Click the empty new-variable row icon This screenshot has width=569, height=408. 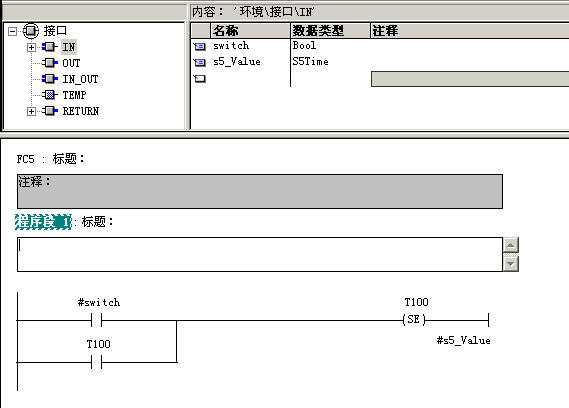[199, 78]
